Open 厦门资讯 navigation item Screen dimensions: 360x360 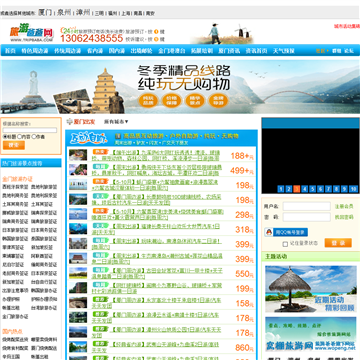229,51
